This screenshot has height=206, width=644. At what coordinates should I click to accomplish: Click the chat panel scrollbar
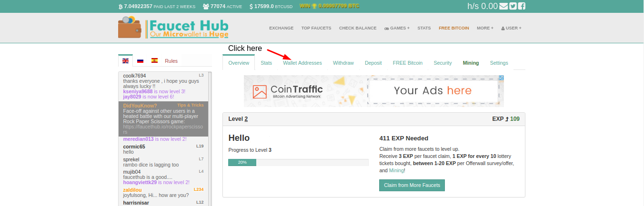click(211, 138)
